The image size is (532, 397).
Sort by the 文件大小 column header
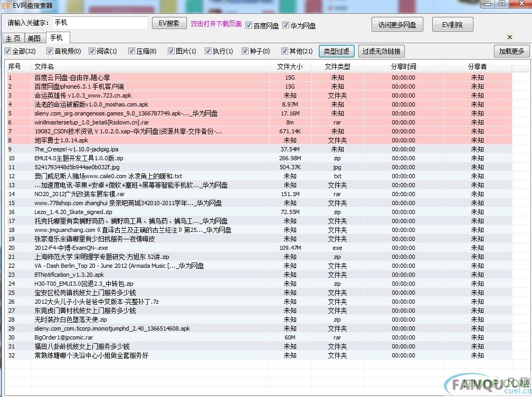(290, 67)
